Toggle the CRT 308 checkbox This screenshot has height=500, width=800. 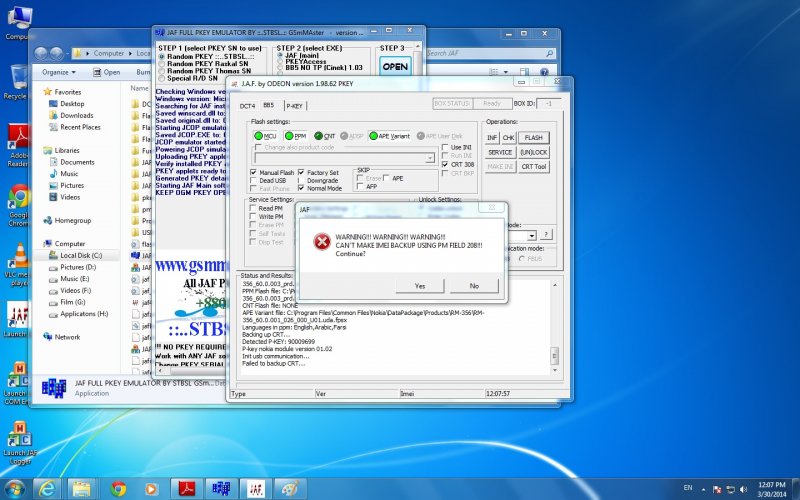445,164
